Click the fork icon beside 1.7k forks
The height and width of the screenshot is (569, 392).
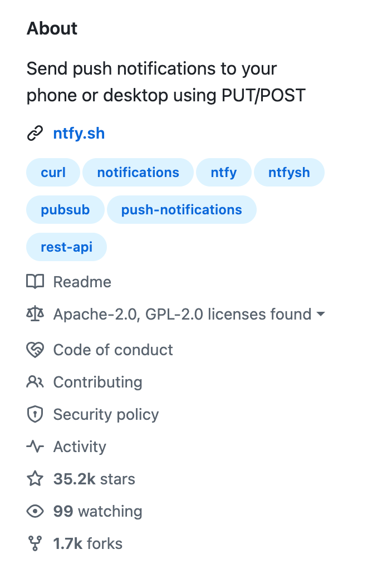[35, 543]
